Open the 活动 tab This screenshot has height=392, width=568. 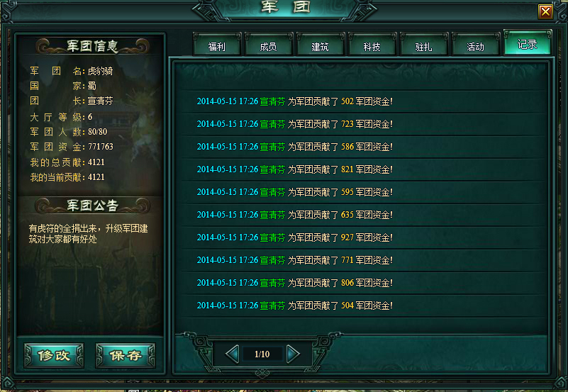(476, 46)
